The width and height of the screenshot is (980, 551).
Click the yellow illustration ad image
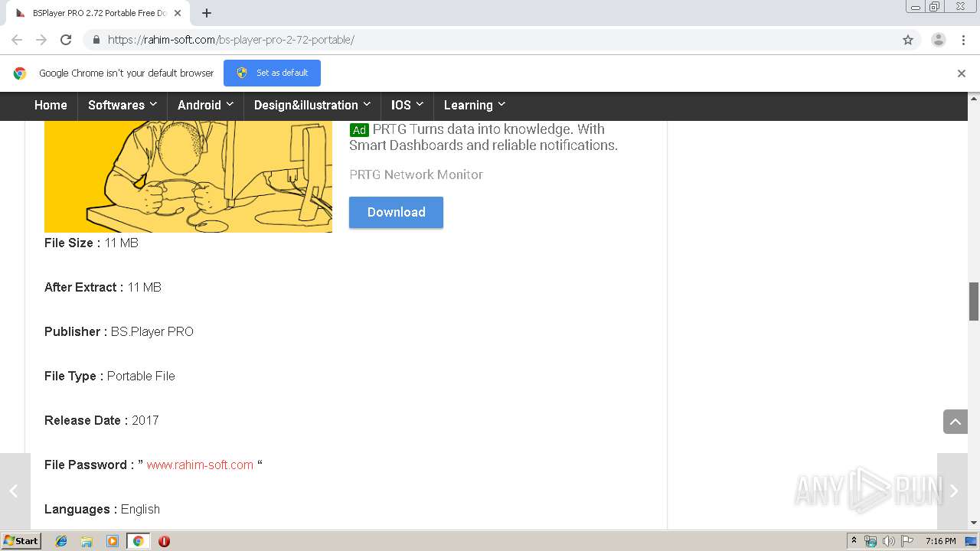pyautogui.click(x=188, y=177)
